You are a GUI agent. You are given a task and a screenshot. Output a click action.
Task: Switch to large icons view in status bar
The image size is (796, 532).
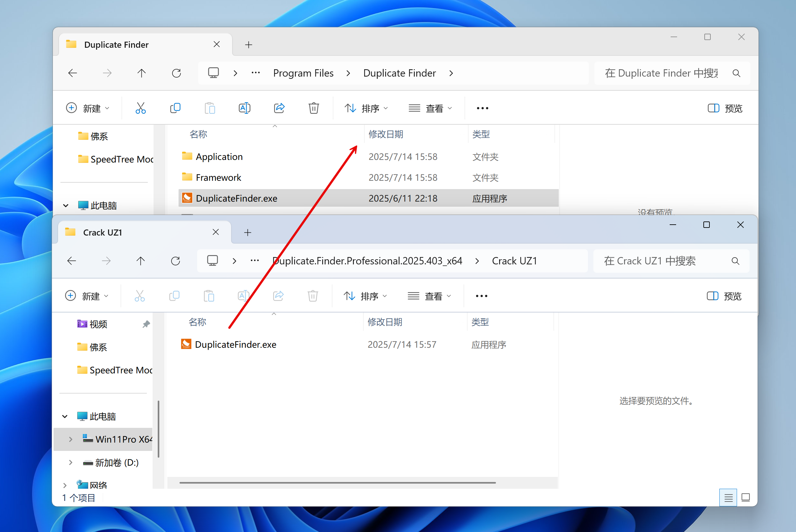click(745, 497)
